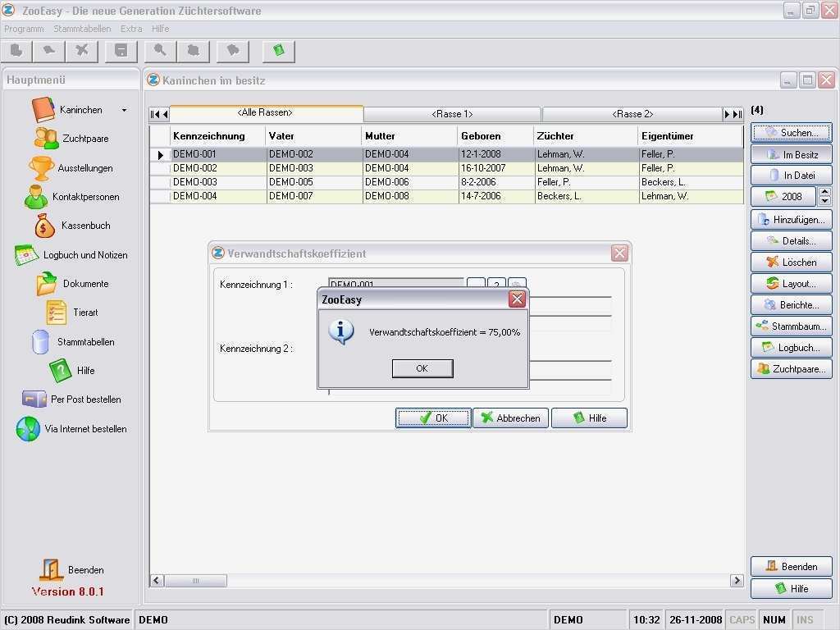
Task: Click the toolbar delete X icon
Action: point(82,52)
